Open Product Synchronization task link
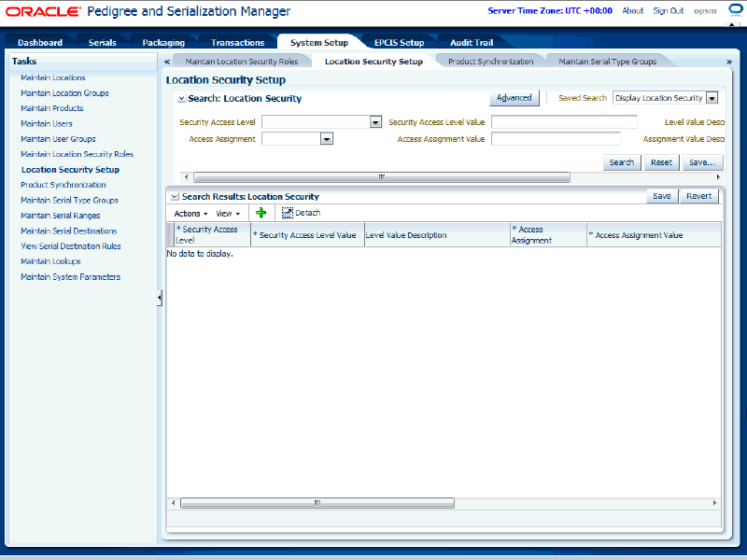 click(x=63, y=185)
